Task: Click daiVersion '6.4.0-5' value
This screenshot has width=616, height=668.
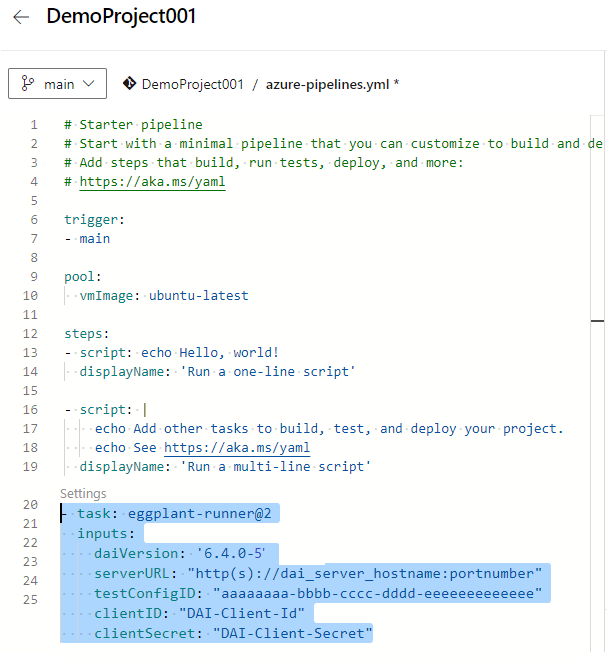Action: pyautogui.click(x=231, y=553)
